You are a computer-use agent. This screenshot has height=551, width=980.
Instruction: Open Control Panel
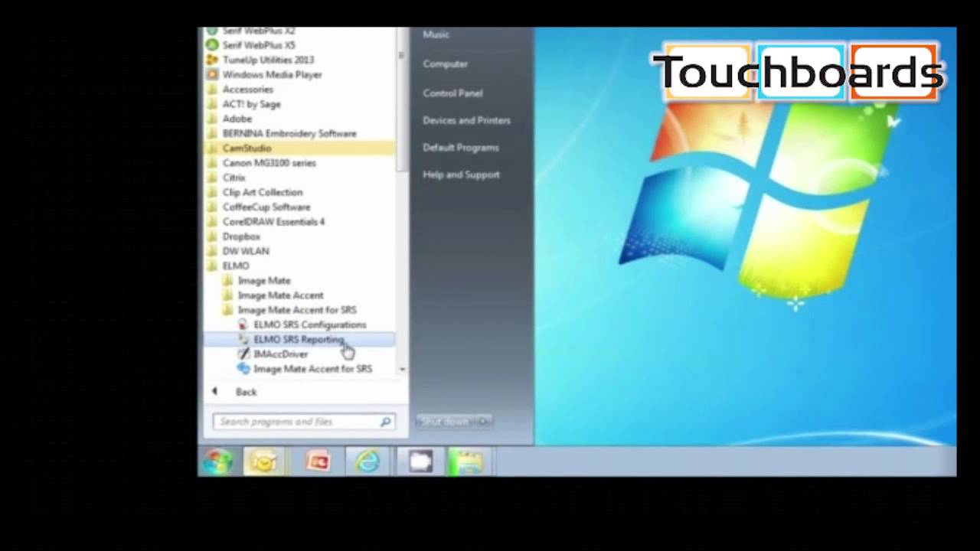(452, 93)
